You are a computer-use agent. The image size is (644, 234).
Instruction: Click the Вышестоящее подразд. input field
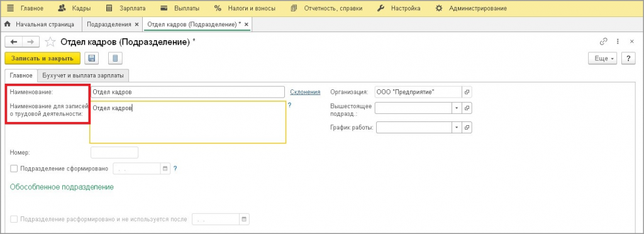[x=414, y=108]
